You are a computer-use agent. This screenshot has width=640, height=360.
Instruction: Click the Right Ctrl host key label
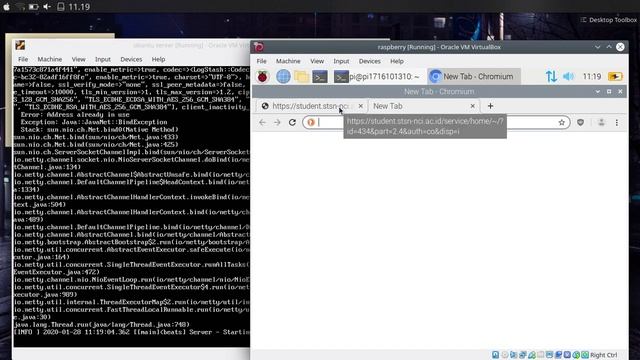(x=604, y=355)
